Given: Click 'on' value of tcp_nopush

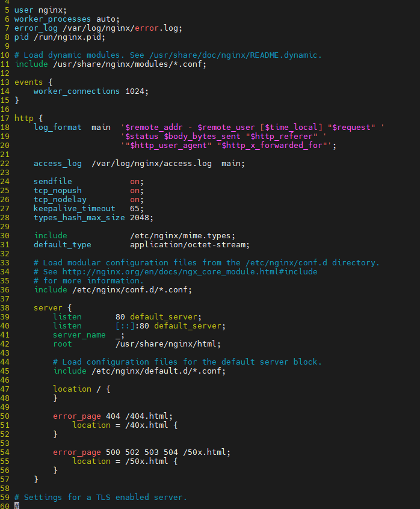Looking at the screenshot, I should 135,191.
